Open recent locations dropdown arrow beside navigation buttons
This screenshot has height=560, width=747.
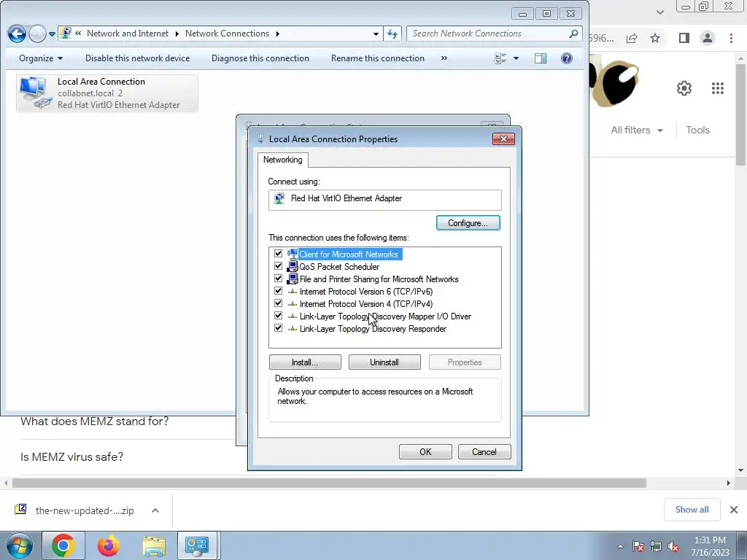pyautogui.click(x=52, y=34)
